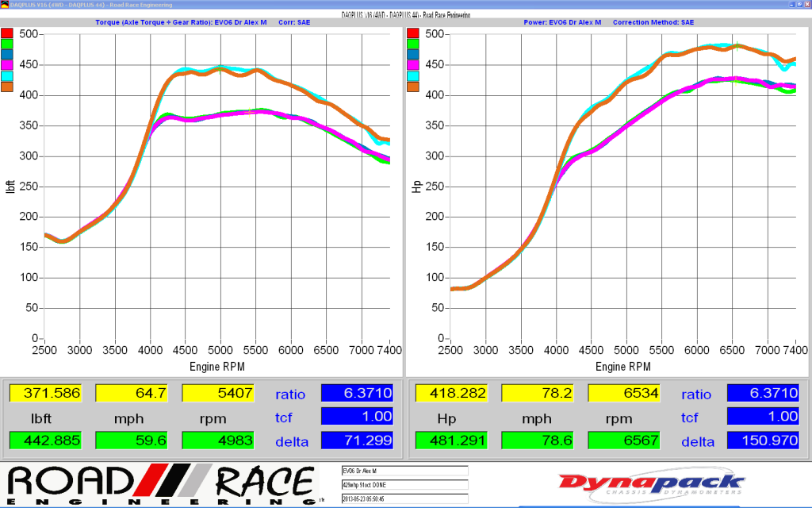Click the power panel's 6.3710 ratio box
The image size is (812, 508).
point(764,393)
